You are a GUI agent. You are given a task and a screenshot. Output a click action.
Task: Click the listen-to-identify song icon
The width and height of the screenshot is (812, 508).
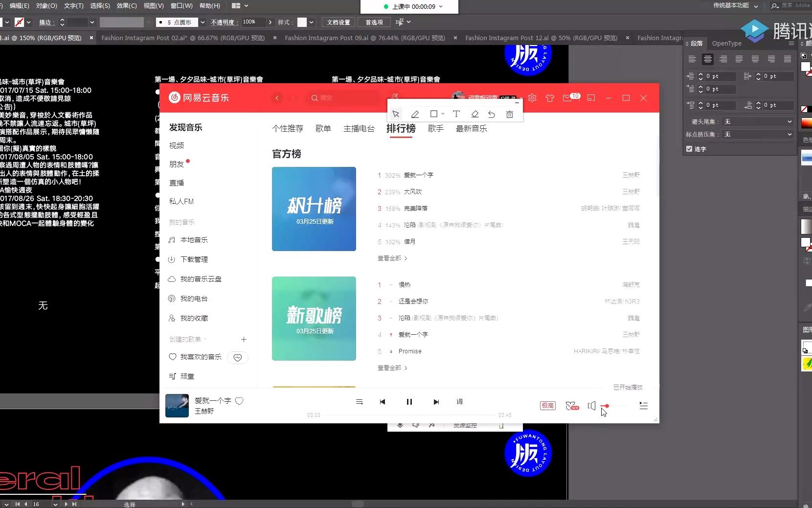click(395, 97)
